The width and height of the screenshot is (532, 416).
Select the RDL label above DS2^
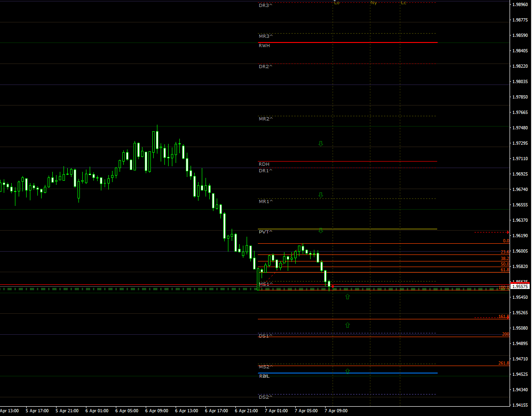point(264,376)
